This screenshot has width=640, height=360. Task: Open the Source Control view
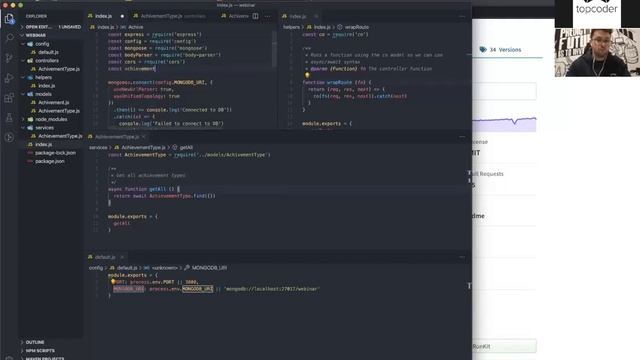click(9, 58)
